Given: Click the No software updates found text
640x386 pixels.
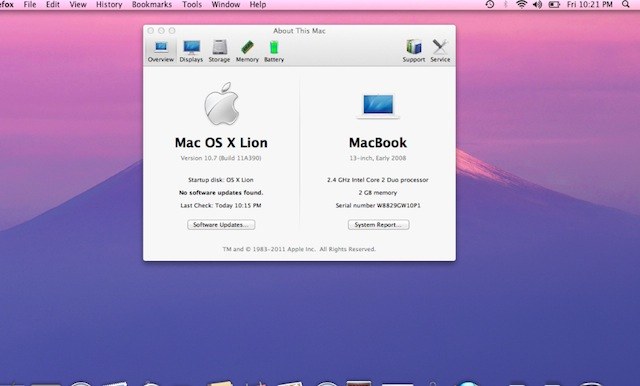Looking at the screenshot, I should click(x=221, y=193).
